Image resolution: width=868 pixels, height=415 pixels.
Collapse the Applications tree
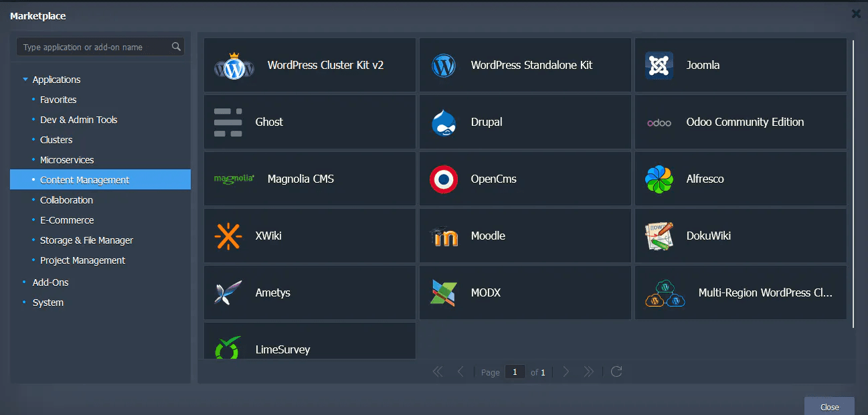(x=25, y=79)
